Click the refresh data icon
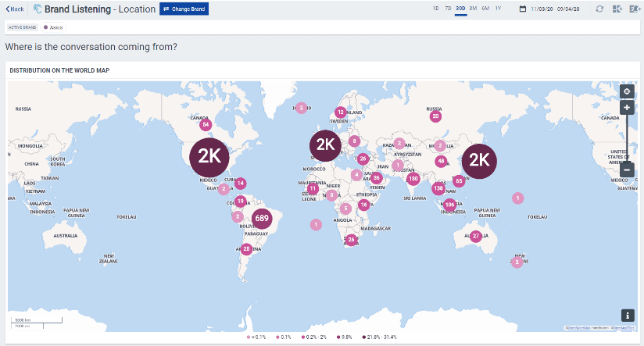The height and width of the screenshot is (346, 644). (599, 9)
